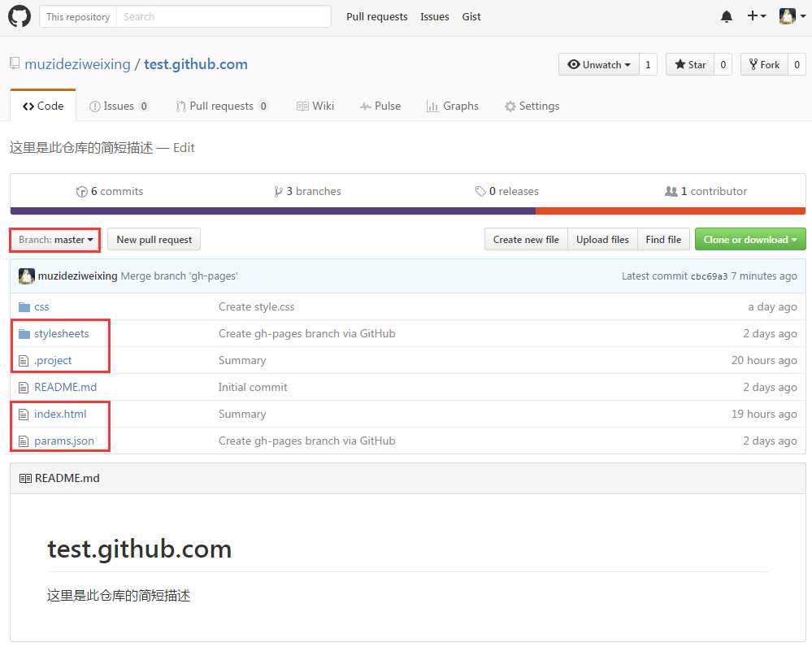Open the Branch: master dropdown
Image resolution: width=812 pixels, height=647 pixels.
pyautogui.click(x=55, y=240)
